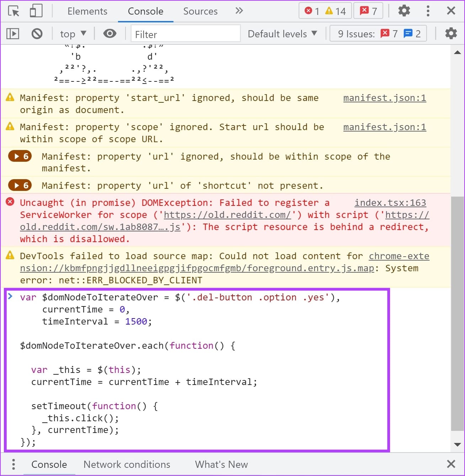Open the https://old.reddit.com/ scope link

click(x=228, y=215)
